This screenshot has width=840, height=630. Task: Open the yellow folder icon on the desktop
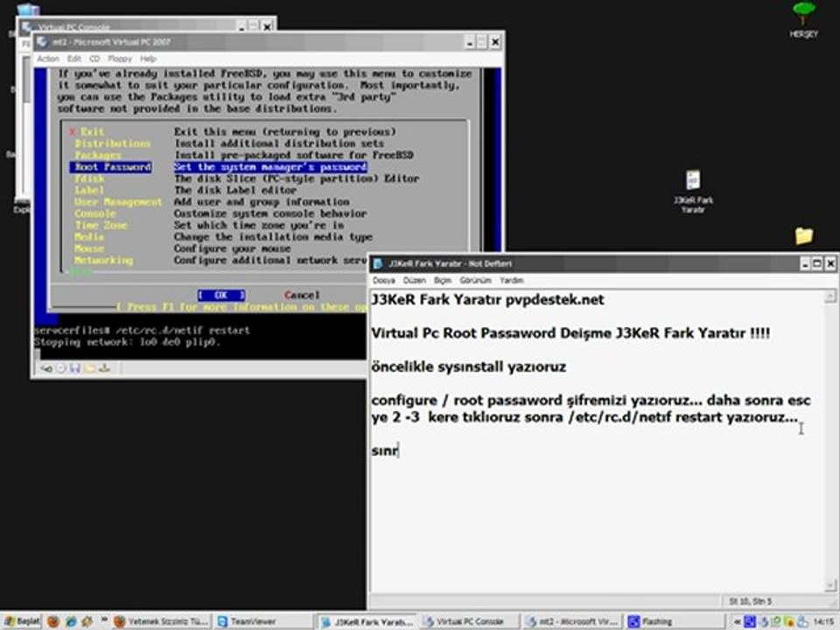click(803, 235)
